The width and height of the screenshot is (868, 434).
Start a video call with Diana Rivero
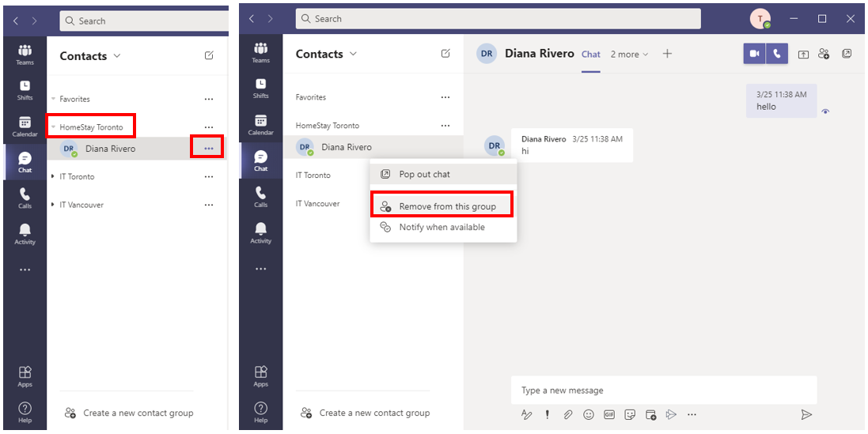(754, 54)
